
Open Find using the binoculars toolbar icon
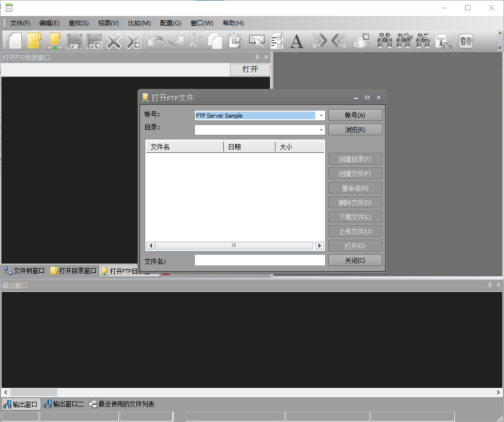385,41
